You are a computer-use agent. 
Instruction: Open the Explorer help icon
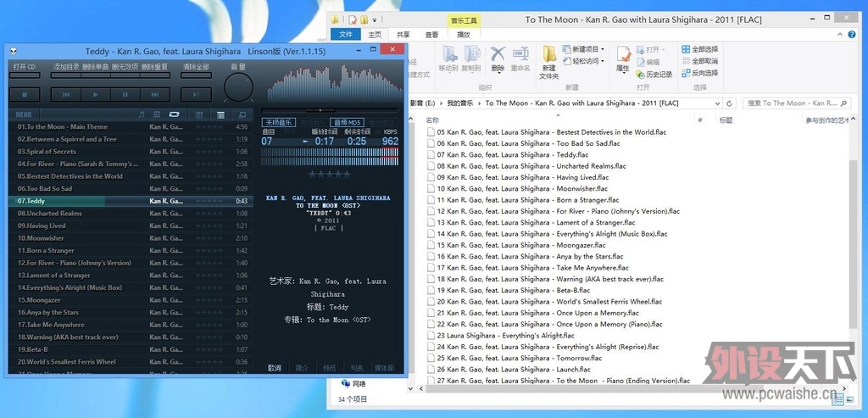pos(853,34)
